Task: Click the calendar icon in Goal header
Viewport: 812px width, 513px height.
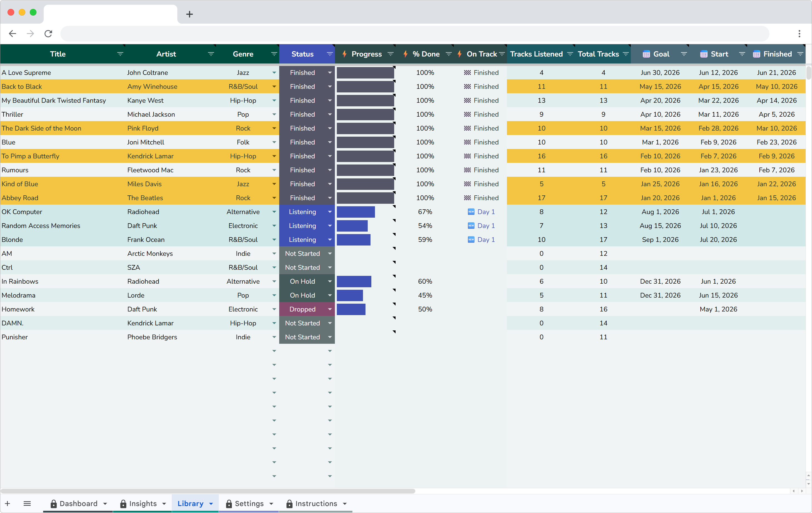Action: (x=646, y=54)
